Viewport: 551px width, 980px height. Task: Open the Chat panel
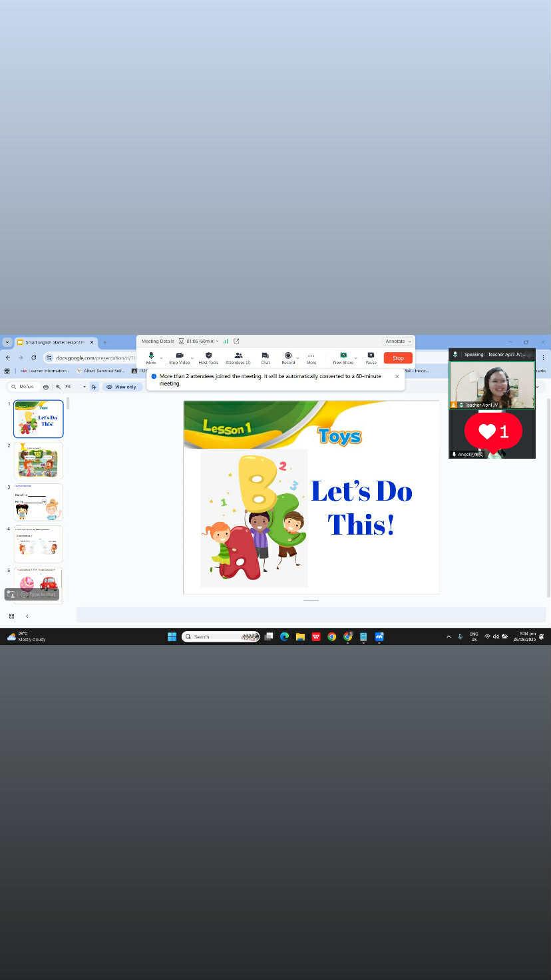tap(266, 357)
